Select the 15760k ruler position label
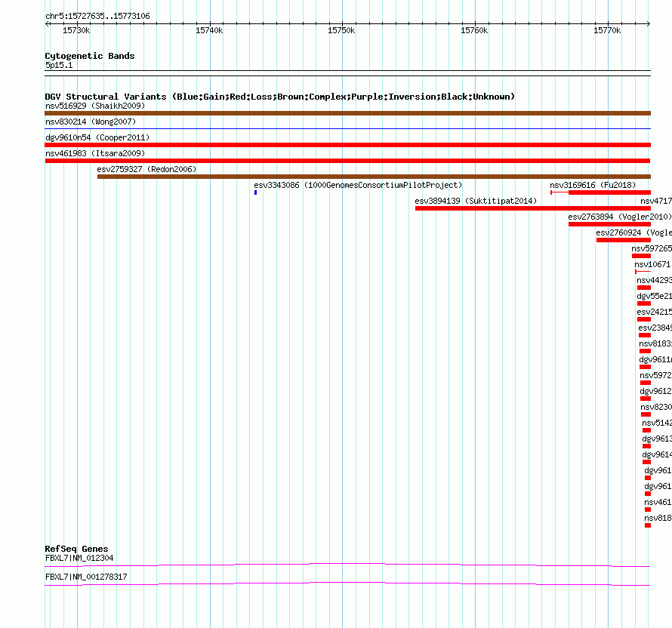 click(x=474, y=30)
